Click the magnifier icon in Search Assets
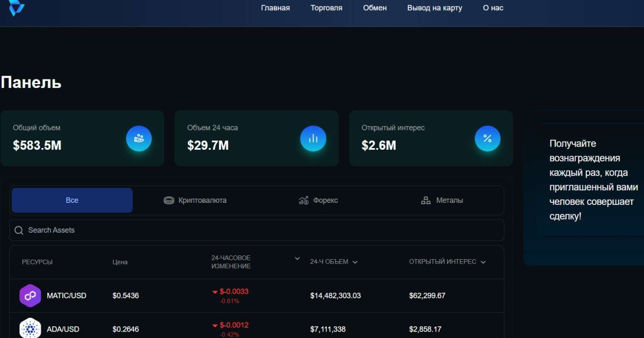Screen dimensions: 644x338 pyautogui.click(x=19, y=230)
